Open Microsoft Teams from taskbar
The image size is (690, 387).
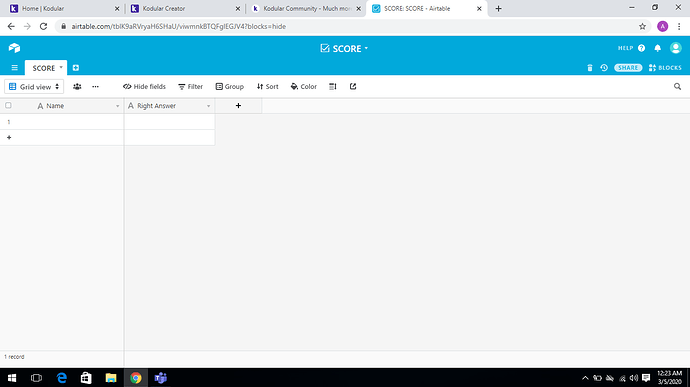(x=161, y=378)
